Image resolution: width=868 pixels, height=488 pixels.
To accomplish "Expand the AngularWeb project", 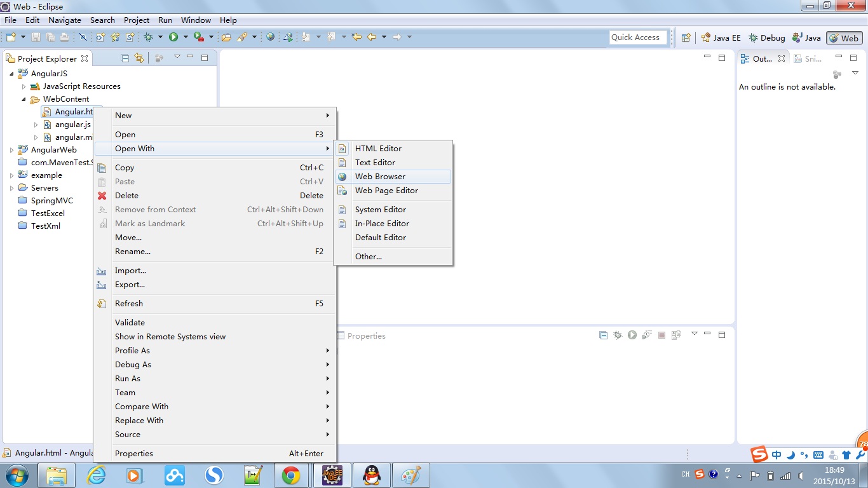I will click(x=12, y=150).
